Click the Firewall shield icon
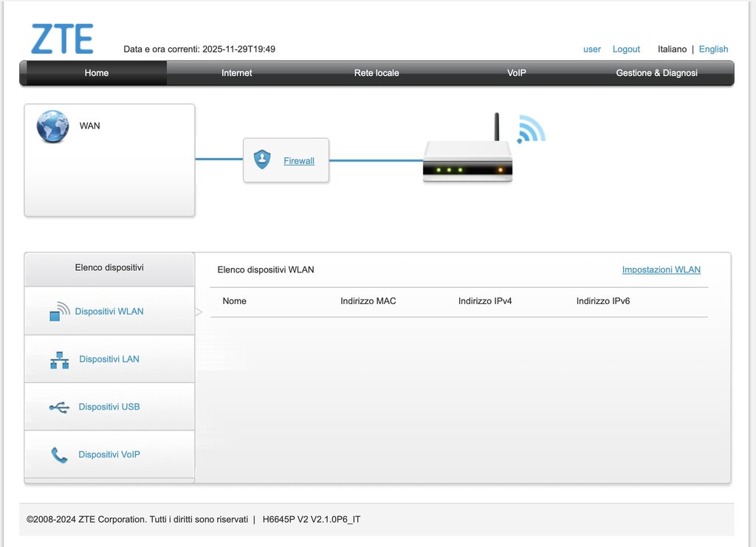The image size is (756, 547). click(x=262, y=159)
